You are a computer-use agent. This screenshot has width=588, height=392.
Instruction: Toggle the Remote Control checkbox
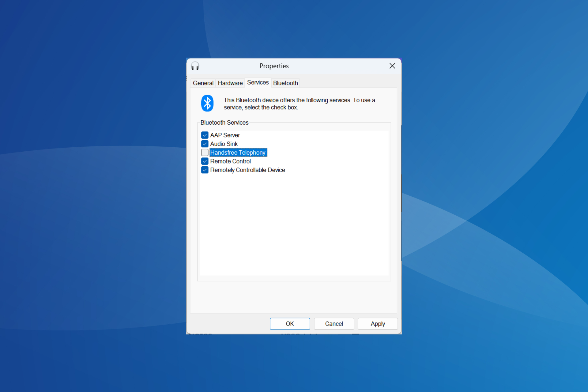(x=205, y=161)
